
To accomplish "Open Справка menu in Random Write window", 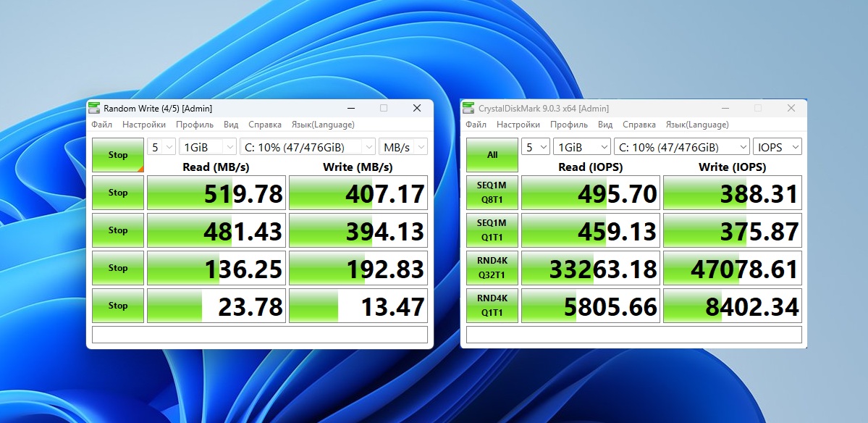I will coord(265,125).
